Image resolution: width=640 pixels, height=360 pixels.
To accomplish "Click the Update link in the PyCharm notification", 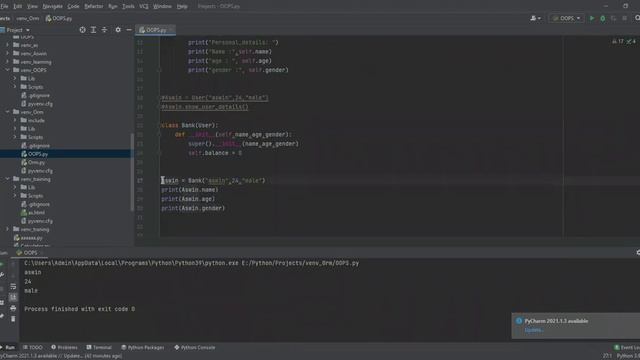I will tap(534, 330).
